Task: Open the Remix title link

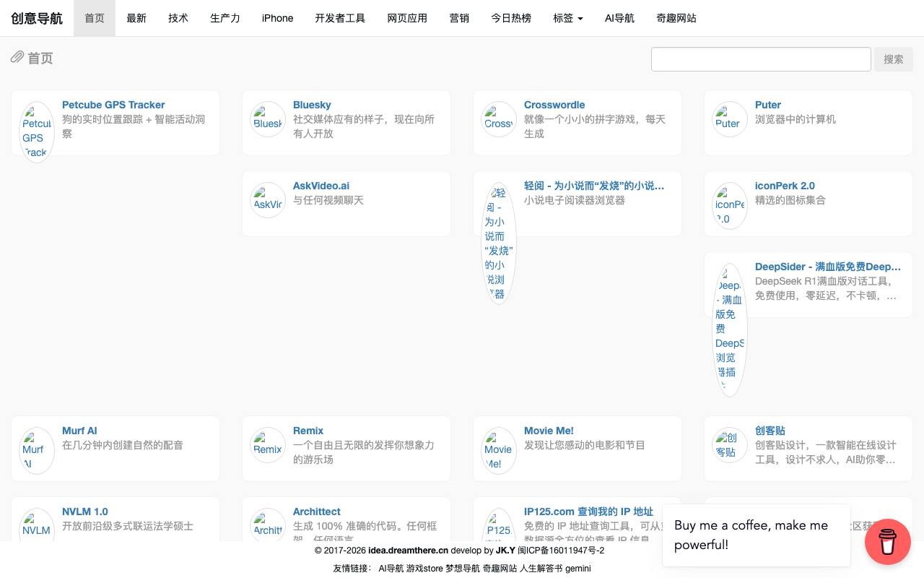Action: click(308, 431)
